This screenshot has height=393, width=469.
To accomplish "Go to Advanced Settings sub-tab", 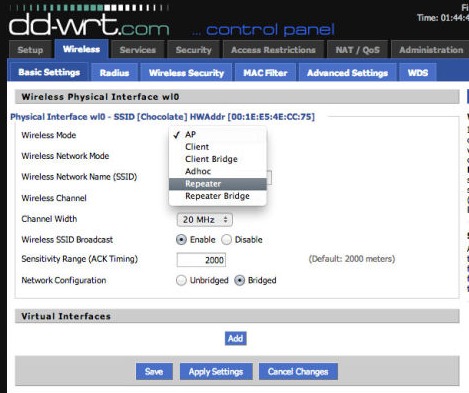I will tap(347, 72).
